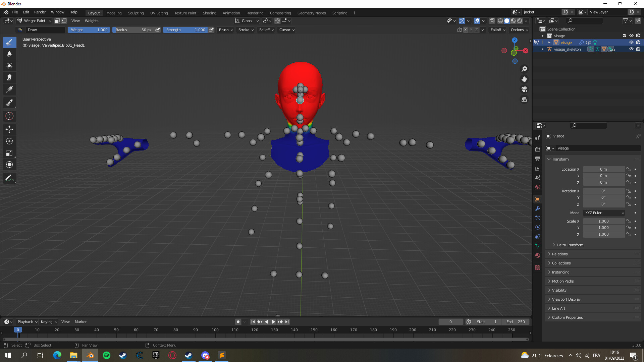Toggle visage collection exclude checkbox
This screenshot has width=644, height=362.
click(625, 36)
